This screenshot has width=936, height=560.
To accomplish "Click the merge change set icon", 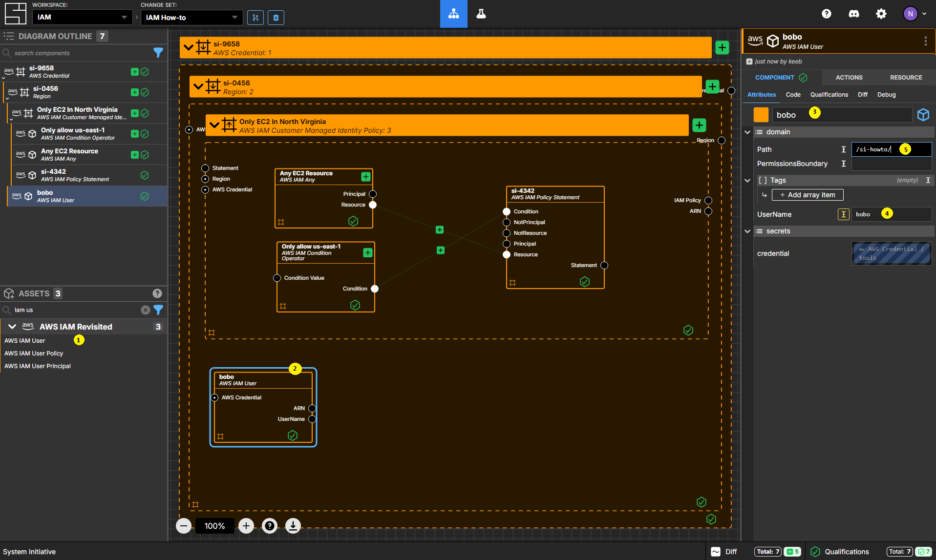I will coord(255,18).
